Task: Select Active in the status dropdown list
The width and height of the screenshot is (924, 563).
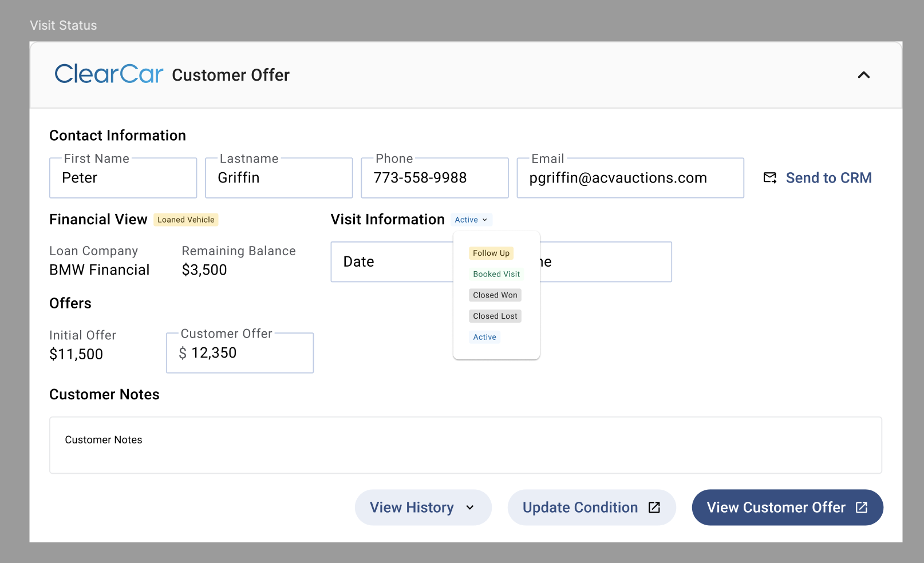Action: (x=484, y=337)
